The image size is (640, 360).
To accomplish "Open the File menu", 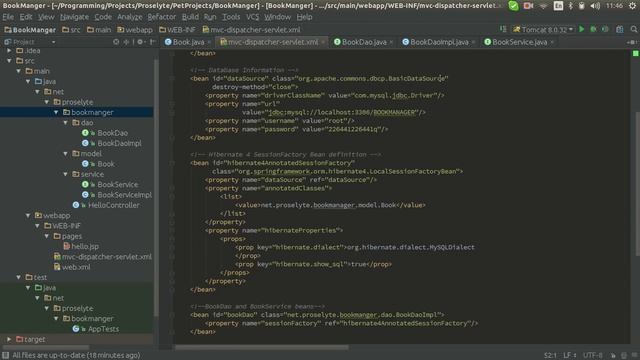I will pyautogui.click(x=8, y=17).
